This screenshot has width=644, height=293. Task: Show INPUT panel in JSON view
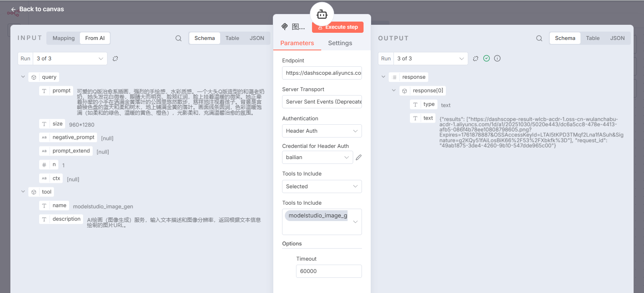[257, 38]
